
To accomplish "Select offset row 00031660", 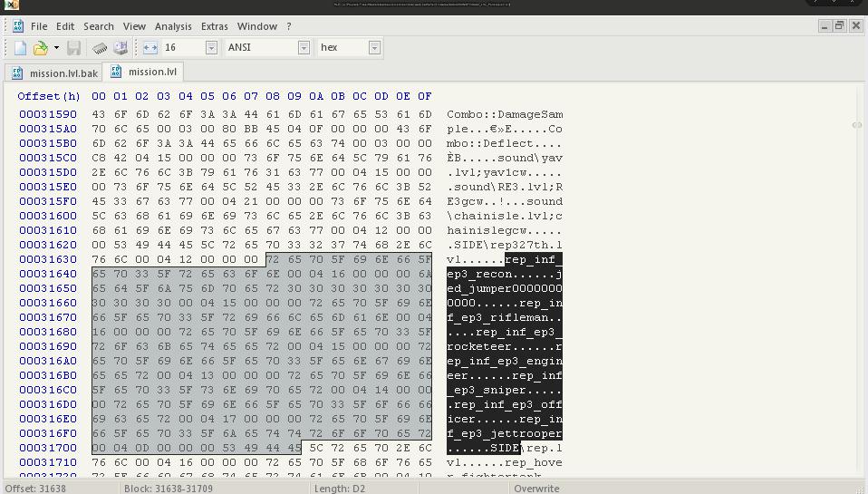I will coord(48,303).
